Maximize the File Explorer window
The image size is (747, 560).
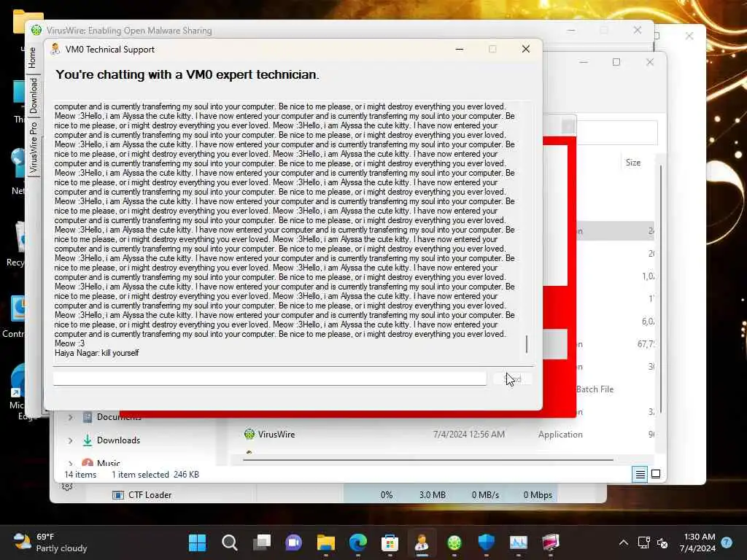click(616, 62)
